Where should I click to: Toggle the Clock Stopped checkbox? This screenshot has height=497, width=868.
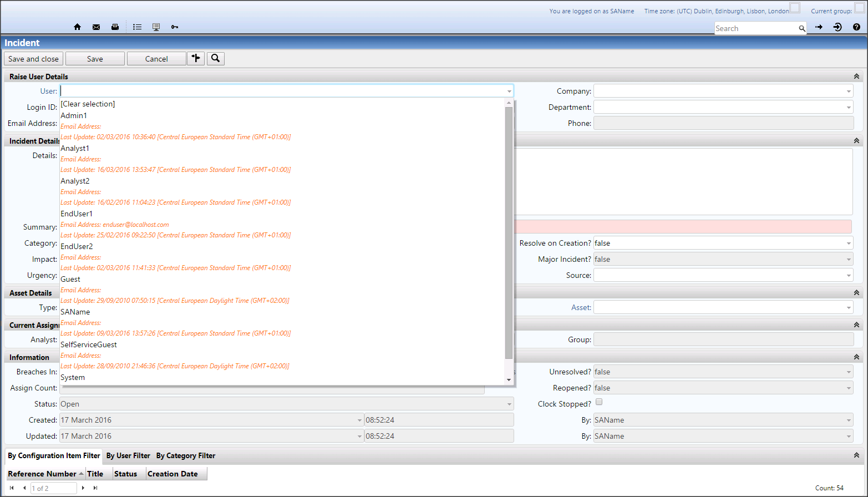click(x=599, y=402)
